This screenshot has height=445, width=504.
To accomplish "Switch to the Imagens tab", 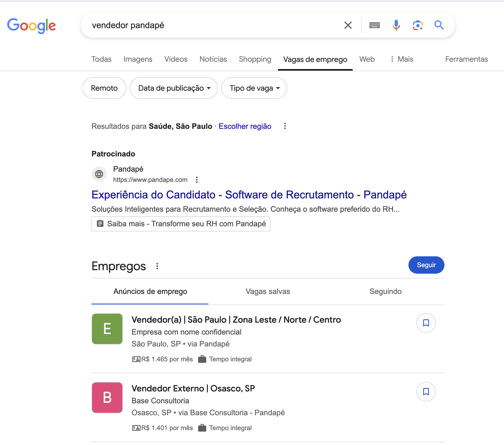I will pyautogui.click(x=138, y=59).
